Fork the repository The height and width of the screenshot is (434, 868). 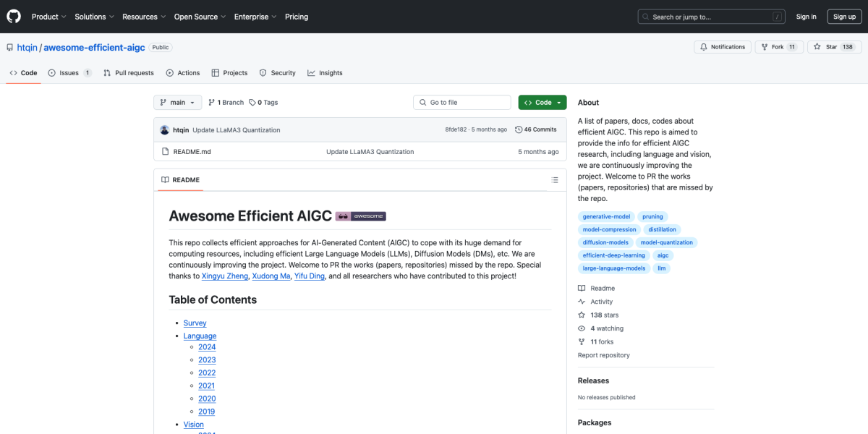[773, 46]
